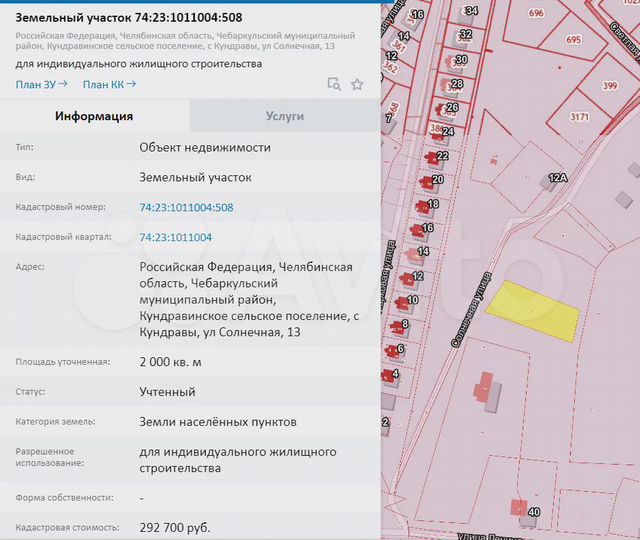Open cadastral number 74:23:1011004:508 link
Viewport: 640px width, 540px height.
(x=186, y=208)
